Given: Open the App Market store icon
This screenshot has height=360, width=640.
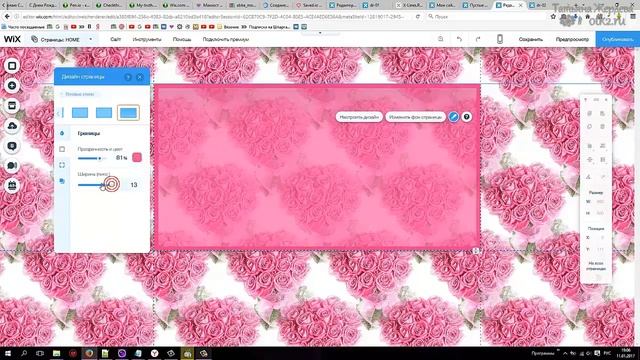Looking at the screenshot, I should pyautogui.click(x=12, y=106).
